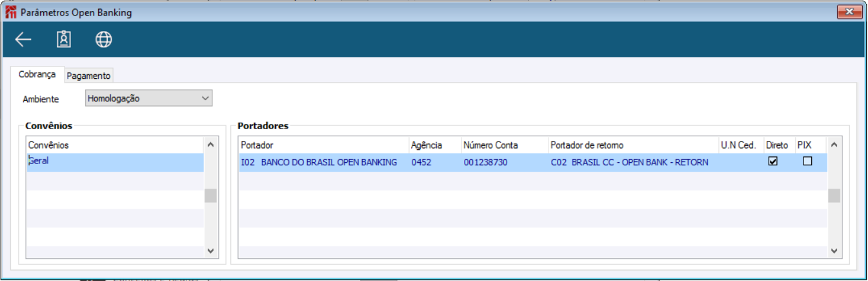Click the app logo in title bar
This screenshot has height=281, width=868.
click(x=10, y=12)
